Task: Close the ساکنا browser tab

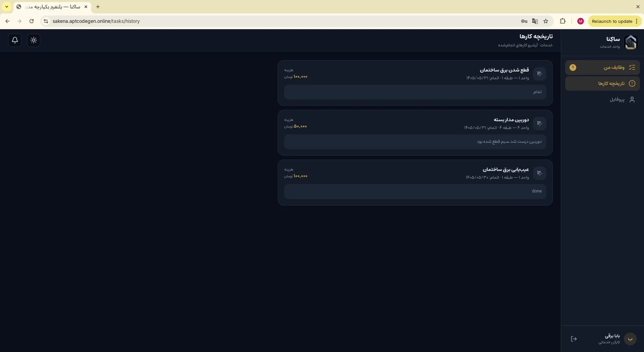Action: 86,7
